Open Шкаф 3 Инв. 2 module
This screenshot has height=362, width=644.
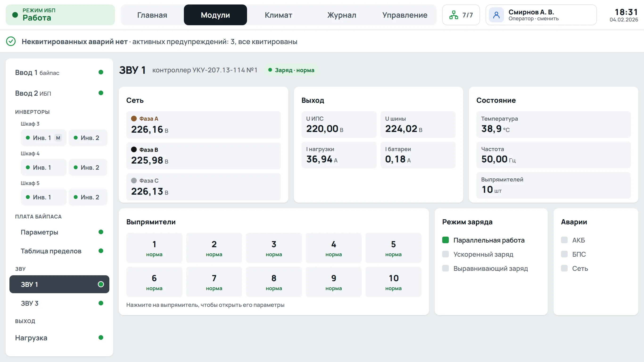coord(88,138)
